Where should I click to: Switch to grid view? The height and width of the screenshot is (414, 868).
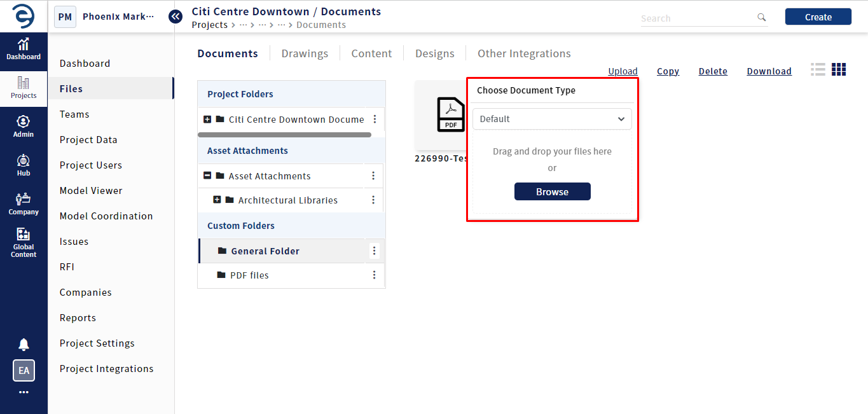[x=839, y=69]
